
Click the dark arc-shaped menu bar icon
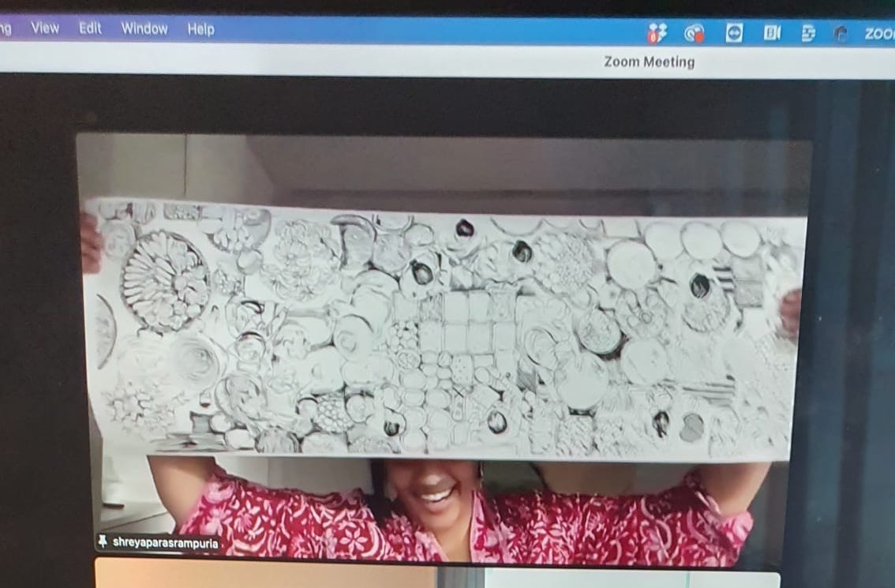(841, 34)
